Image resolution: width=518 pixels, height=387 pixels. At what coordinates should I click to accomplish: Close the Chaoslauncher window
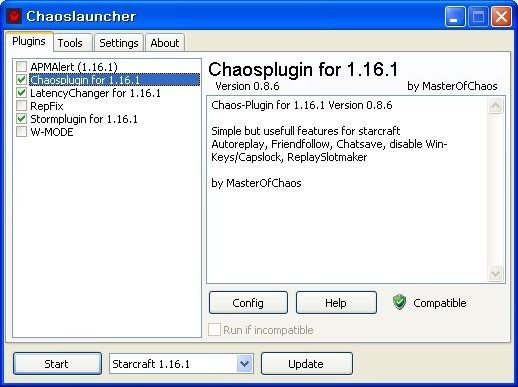[501, 16]
